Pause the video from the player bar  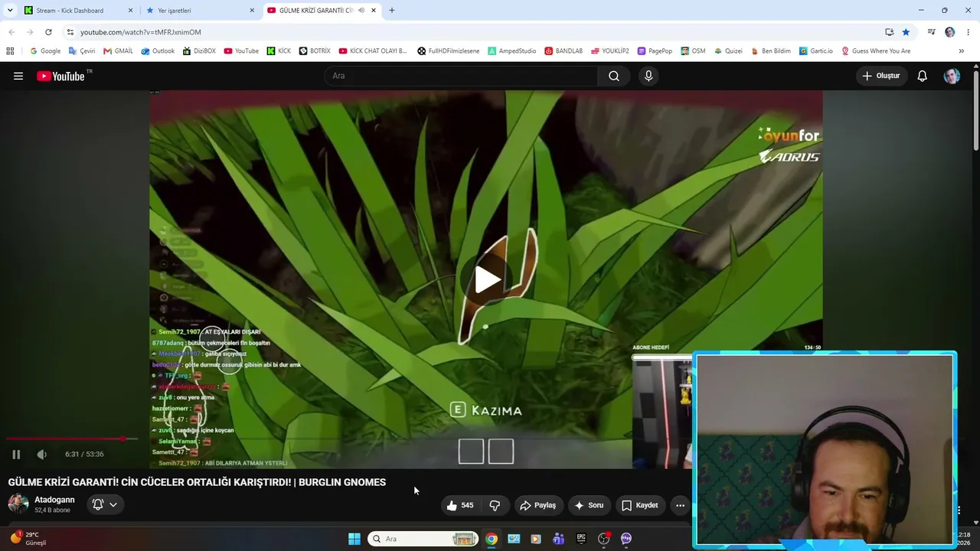(16, 454)
